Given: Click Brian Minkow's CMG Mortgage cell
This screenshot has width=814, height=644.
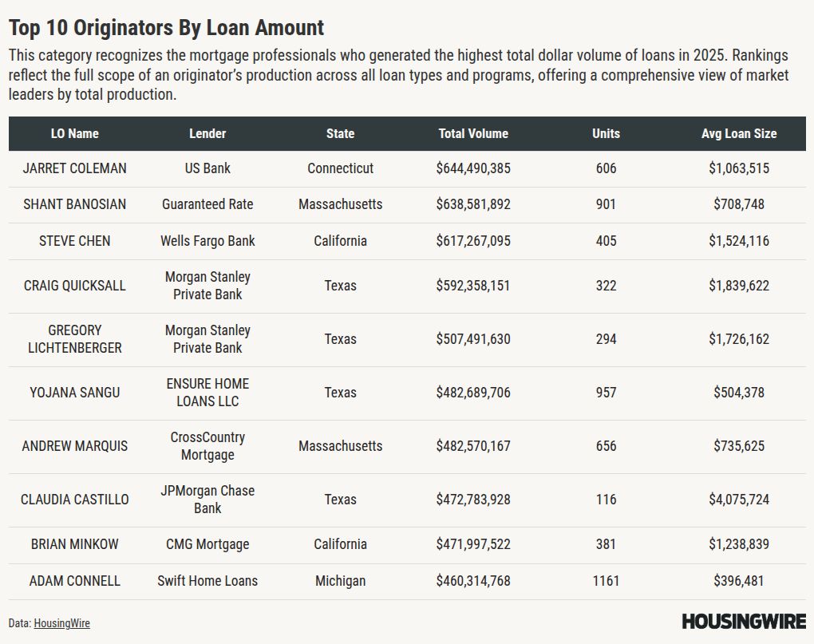Looking at the screenshot, I should 207,544.
